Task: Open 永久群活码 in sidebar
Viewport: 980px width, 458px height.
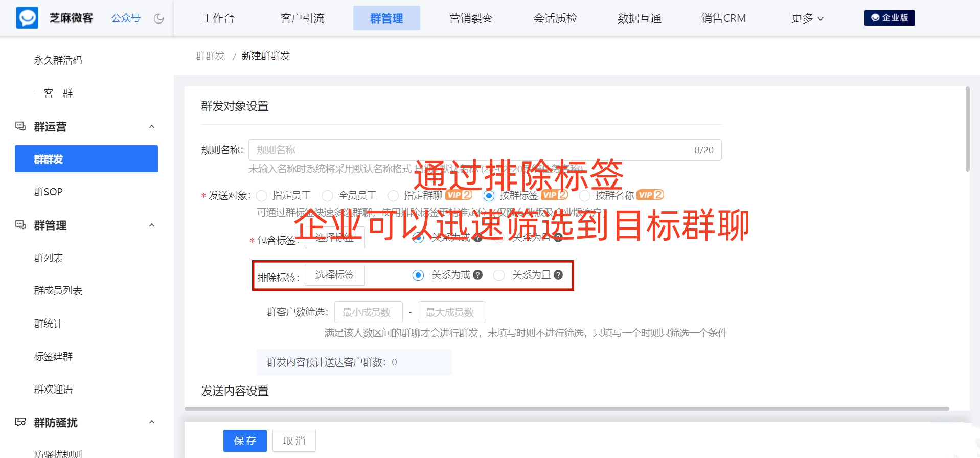Action: [x=58, y=60]
